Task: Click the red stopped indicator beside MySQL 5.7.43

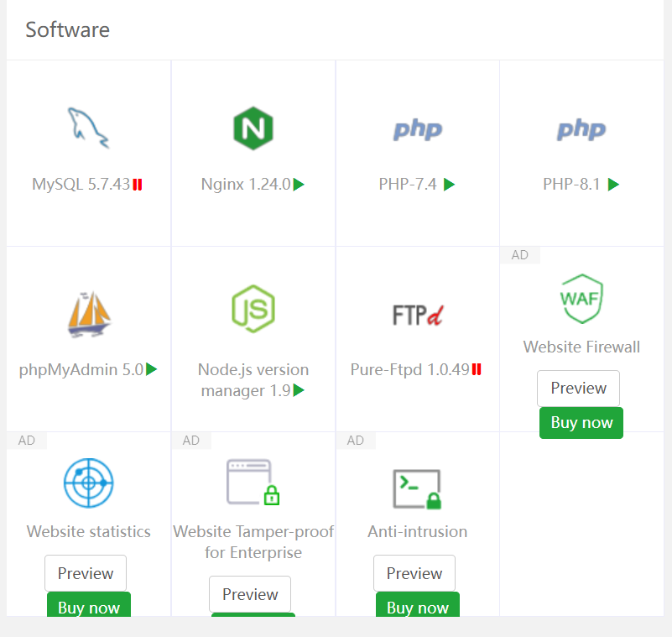Action: point(137,185)
